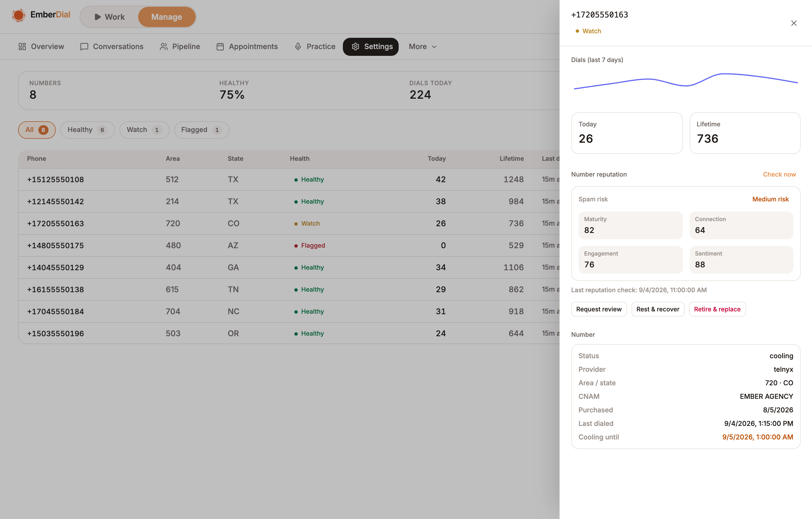This screenshot has width=812, height=519.
Task: Open row for +14045550129
Action: pos(289,268)
